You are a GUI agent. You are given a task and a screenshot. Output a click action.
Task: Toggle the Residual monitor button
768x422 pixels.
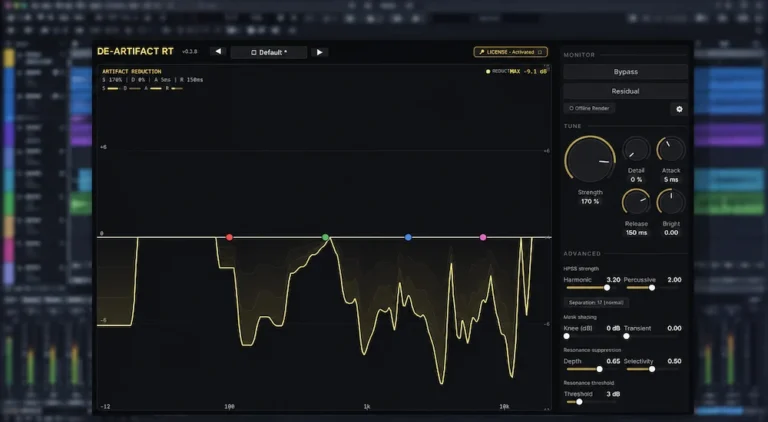pyautogui.click(x=625, y=91)
